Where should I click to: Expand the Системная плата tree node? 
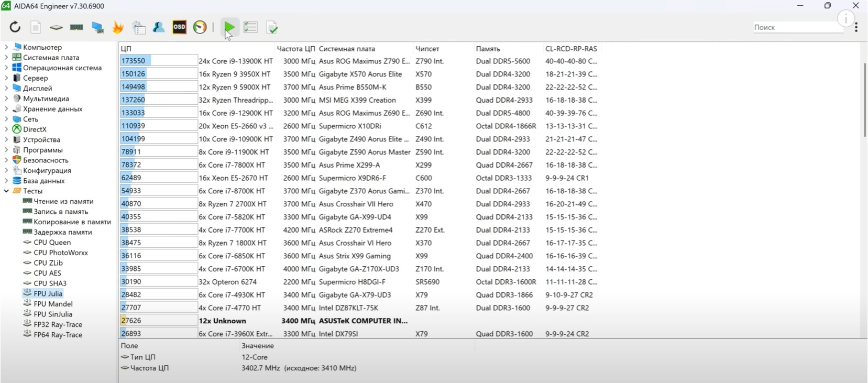[6, 58]
